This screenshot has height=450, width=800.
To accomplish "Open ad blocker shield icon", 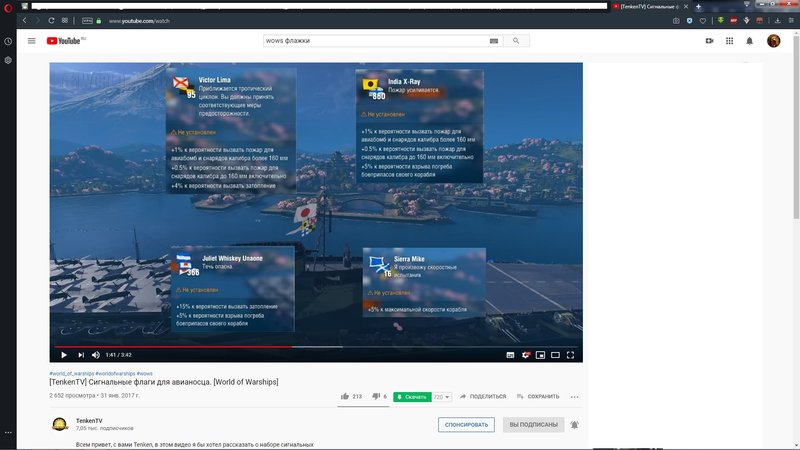I will pos(689,21).
